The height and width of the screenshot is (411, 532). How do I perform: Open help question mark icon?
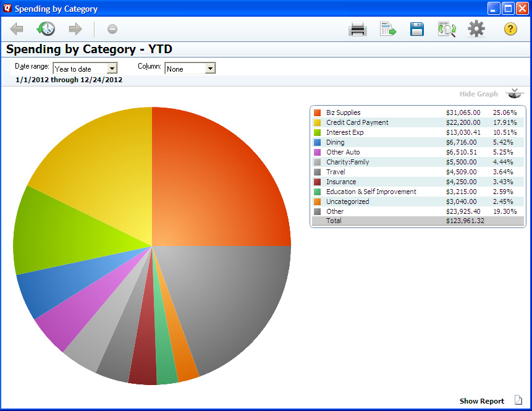point(510,29)
